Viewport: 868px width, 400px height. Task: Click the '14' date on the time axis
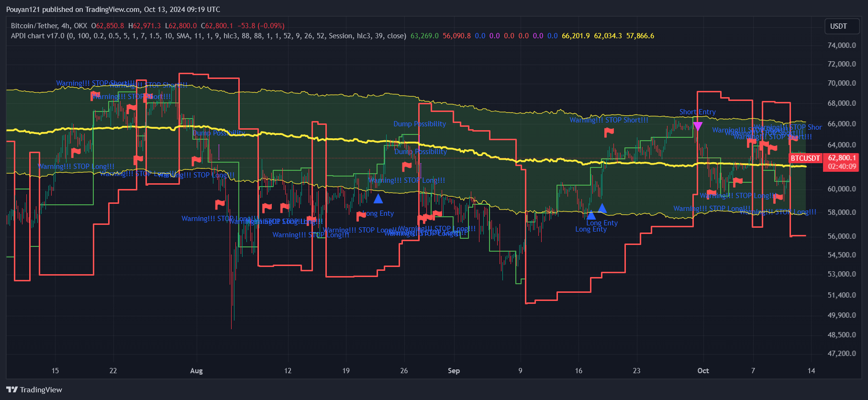pyautogui.click(x=811, y=371)
